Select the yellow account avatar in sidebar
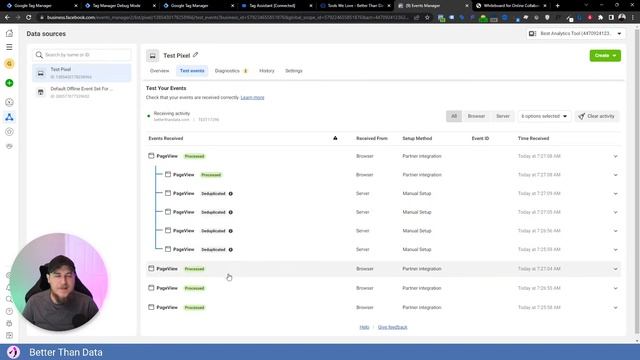The width and height of the screenshot is (640, 360). (x=9, y=64)
